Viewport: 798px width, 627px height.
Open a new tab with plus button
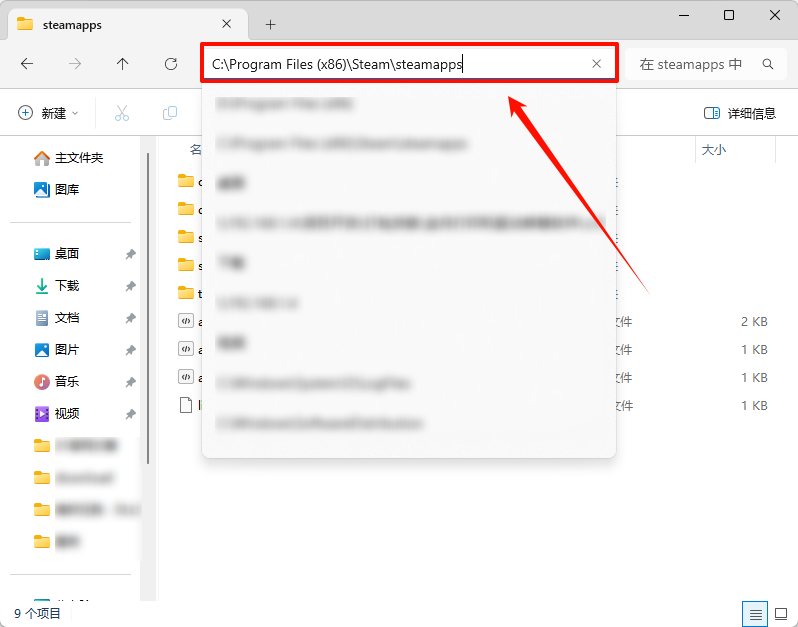click(x=270, y=24)
